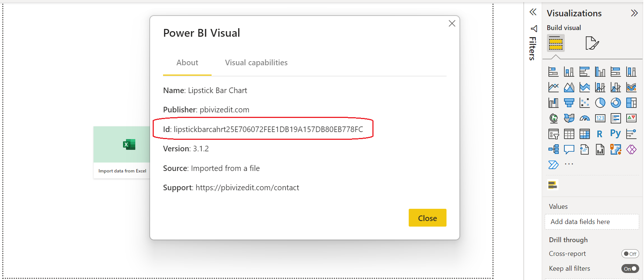Collapse the Visualizations pane
Image resolution: width=644 pixels, height=280 pixels.
(634, 13)
